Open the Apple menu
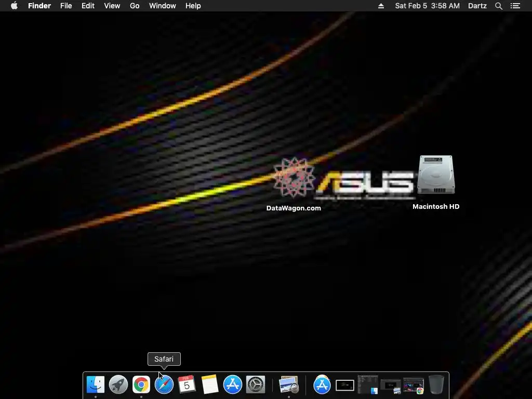Screen dimensions: 532x399 (x=14, y=6)
